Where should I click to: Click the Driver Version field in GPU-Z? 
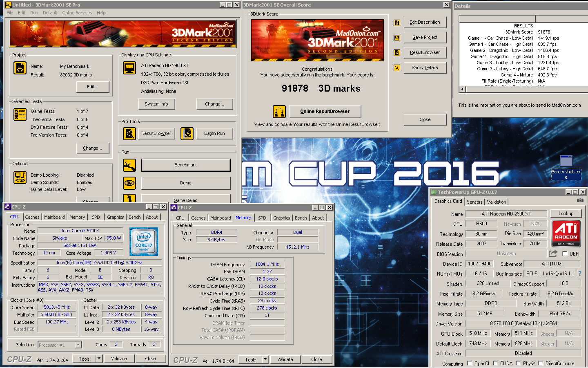tap(523, 323)
